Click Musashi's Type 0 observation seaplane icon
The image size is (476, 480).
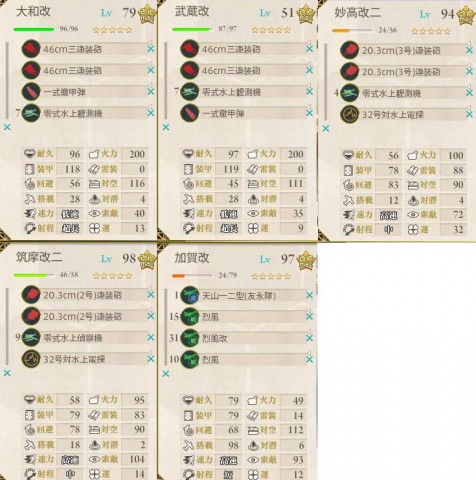(x=190, y=92)
